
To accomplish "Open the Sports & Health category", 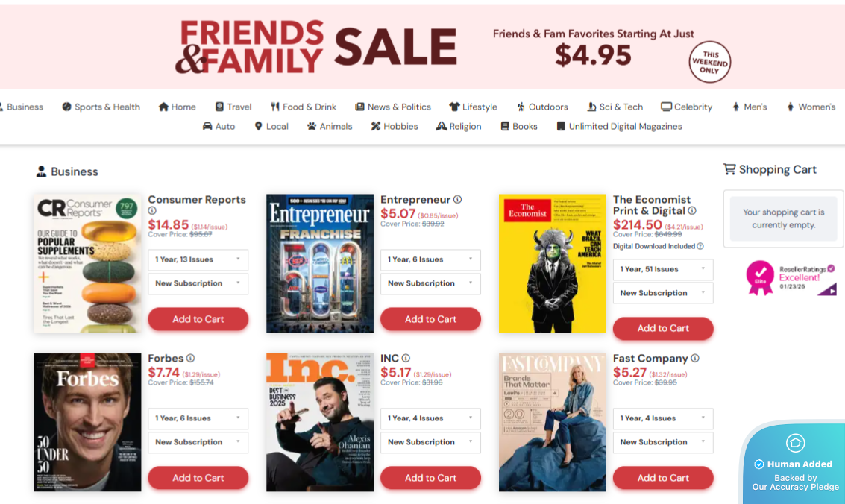I will tap(101, 107).
